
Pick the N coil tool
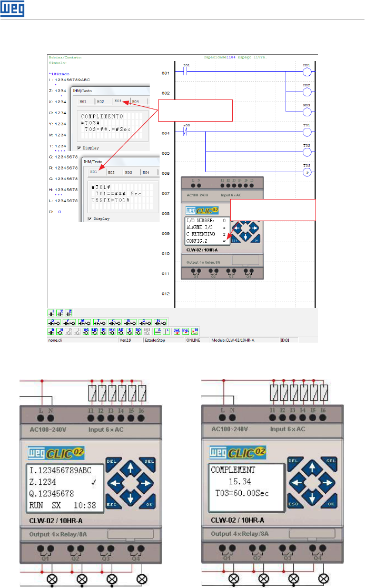click(161, 322)
